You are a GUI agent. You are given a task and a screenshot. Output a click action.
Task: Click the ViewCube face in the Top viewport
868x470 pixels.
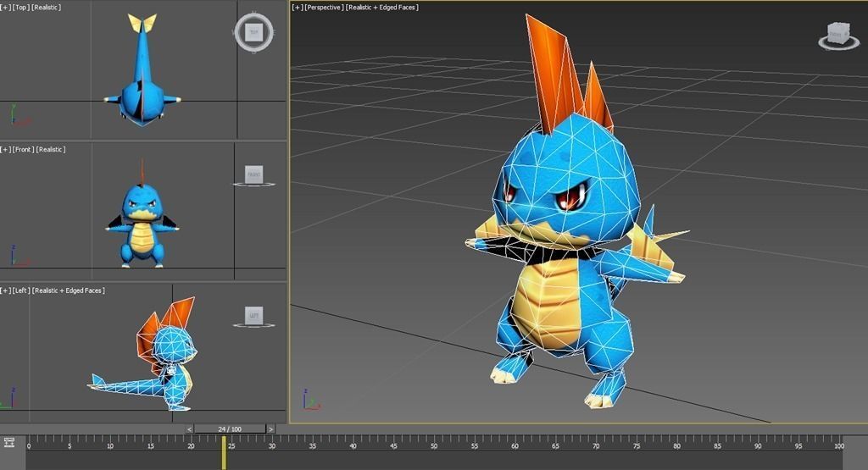pos(254,32)
